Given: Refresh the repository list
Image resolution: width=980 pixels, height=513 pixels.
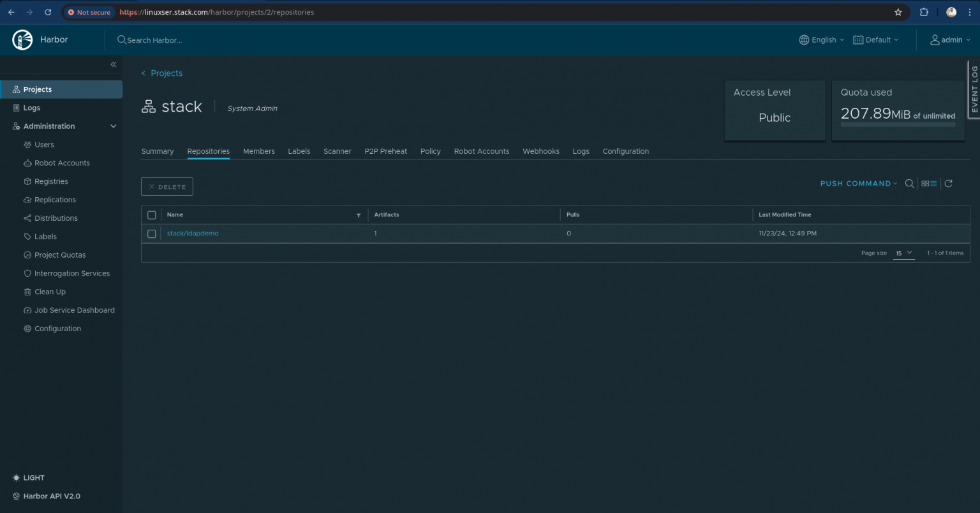Looking at the screenshot, I should point(949,183).
